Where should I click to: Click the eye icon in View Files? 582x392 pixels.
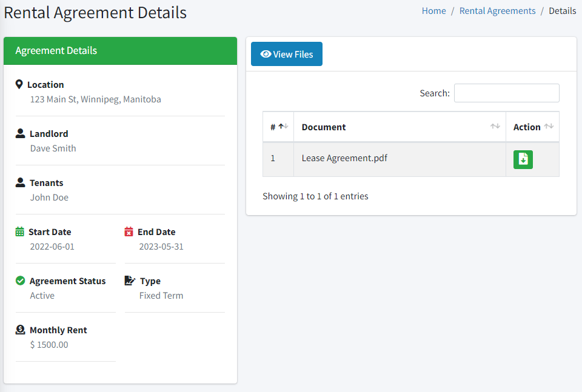point(266,54)
